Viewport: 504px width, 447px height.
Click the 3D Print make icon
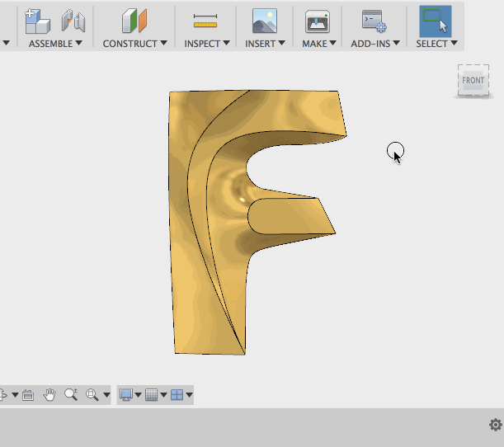(317, 20)
